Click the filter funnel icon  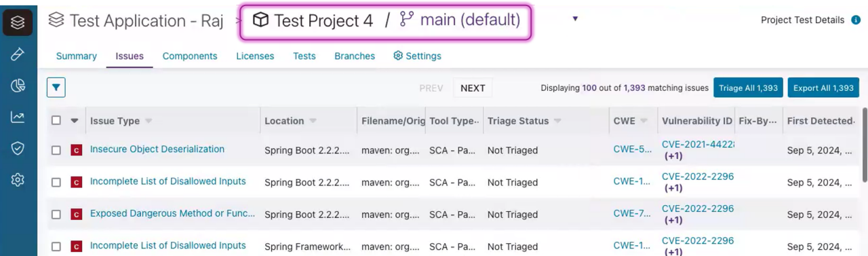point(56,88)
